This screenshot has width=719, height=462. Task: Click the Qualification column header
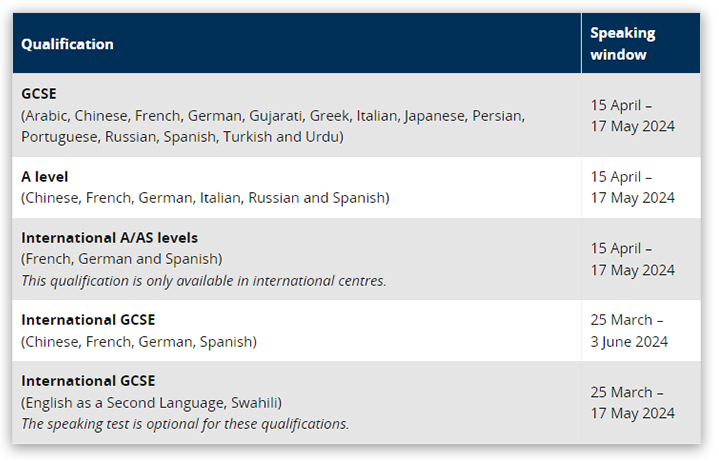click(x=67, y=44)
